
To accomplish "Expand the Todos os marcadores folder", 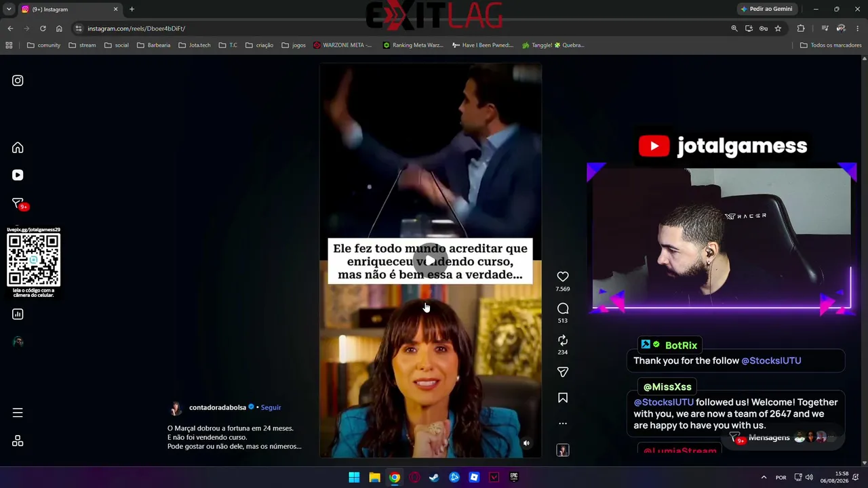I will pos(831,45).
